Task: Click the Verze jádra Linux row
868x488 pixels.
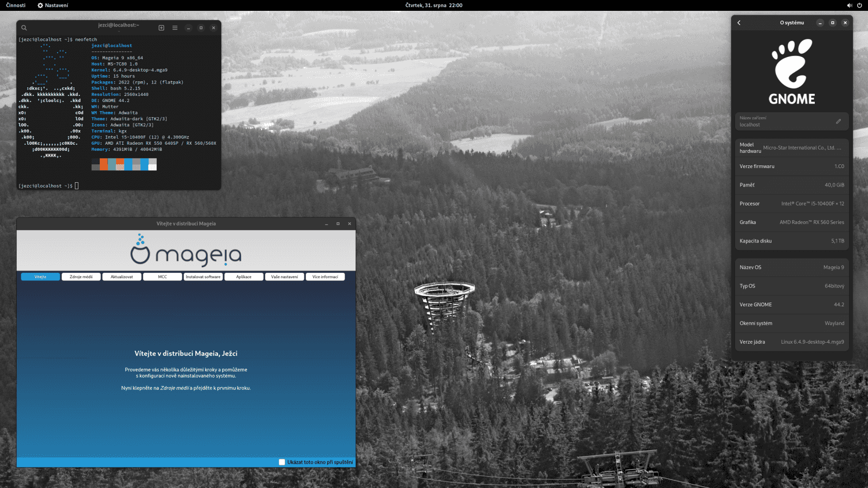Action: (x=792, y=342)
